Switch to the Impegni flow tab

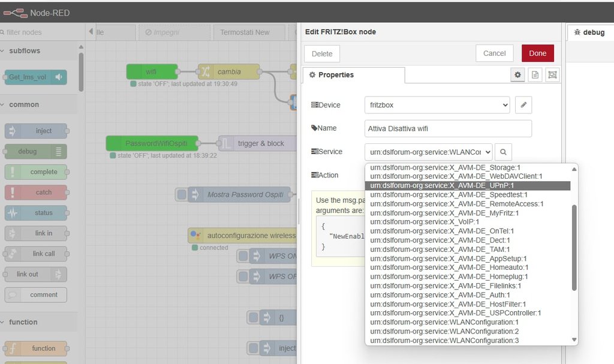(174, 32)
